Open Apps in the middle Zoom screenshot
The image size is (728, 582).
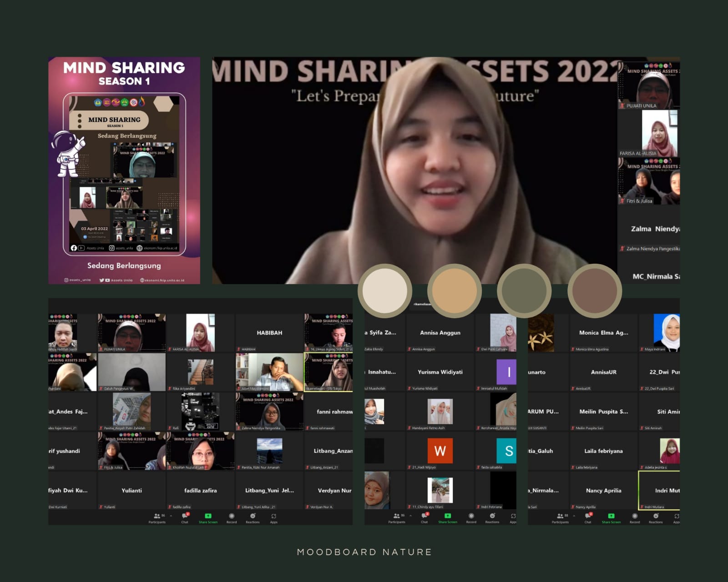pos(513,518)
